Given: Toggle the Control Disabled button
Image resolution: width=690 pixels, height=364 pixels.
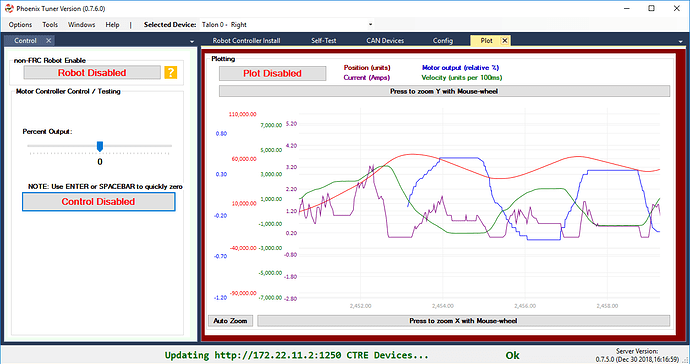Looking at the screenshot, I should point(99,202).
